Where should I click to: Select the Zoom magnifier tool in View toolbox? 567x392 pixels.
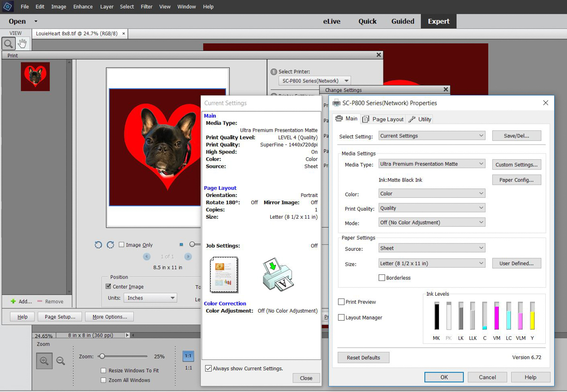[x=8, y=44]
